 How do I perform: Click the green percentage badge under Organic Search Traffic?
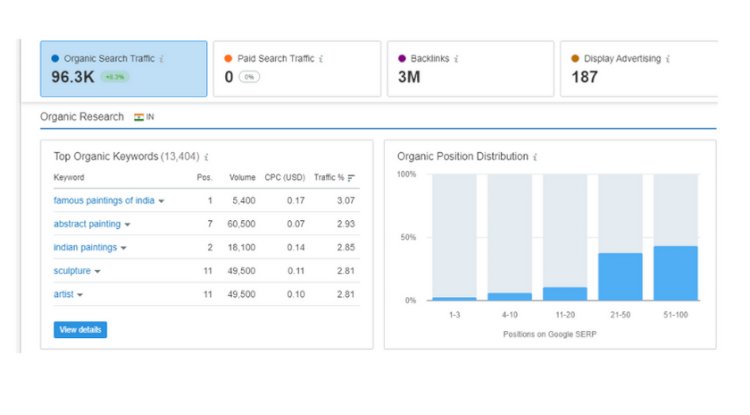click(115, 77)
